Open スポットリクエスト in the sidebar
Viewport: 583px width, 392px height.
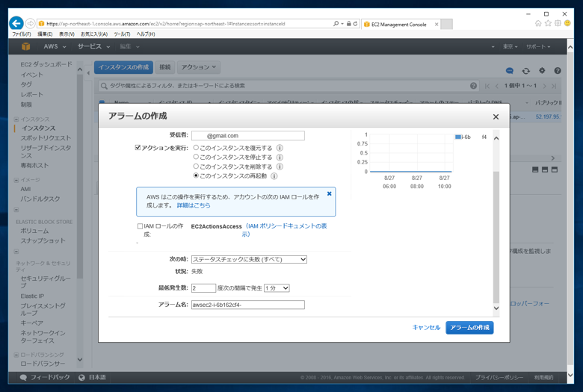pos(46,138)
